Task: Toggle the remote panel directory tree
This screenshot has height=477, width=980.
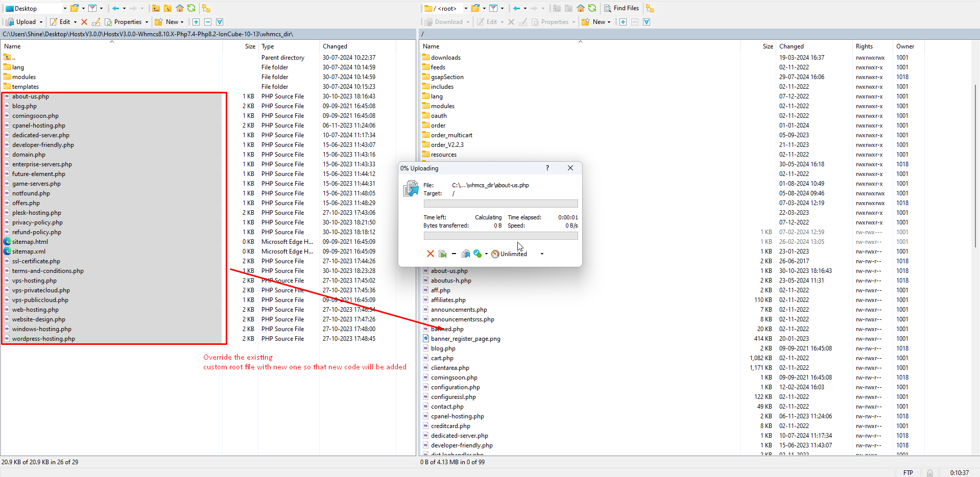Action: [x=650, y=8]
